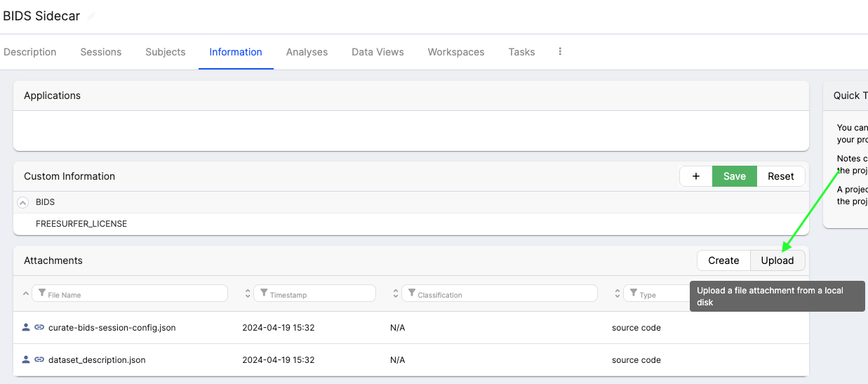Open the three-dot more tabs menu
The height and width of the screenshot is (384, 868).
click(x=560, y=51)
